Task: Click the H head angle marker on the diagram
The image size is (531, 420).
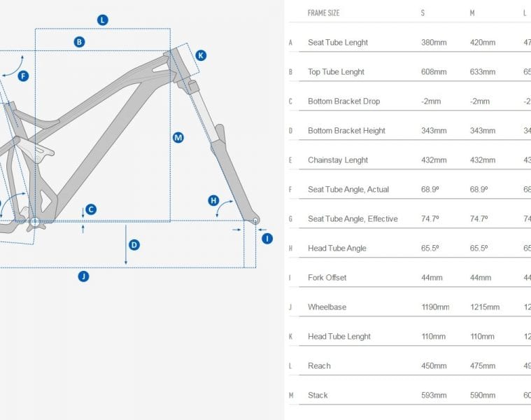Action: (213, 201)
